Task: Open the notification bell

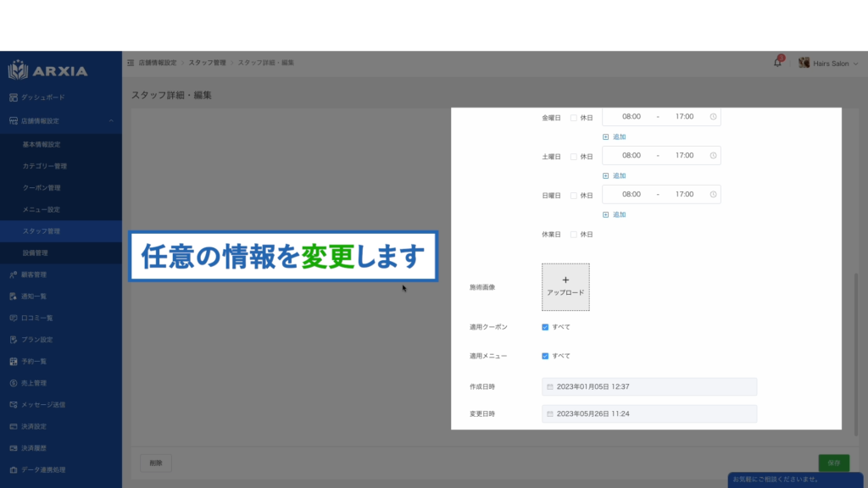Action: [x=777, y=63]
